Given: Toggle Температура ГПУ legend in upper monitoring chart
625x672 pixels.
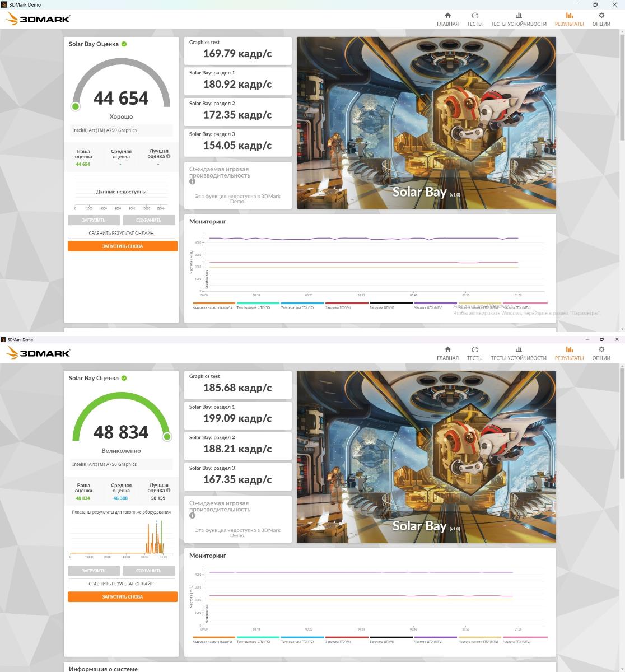Looking at the screenshot, I should click(302, 306).
